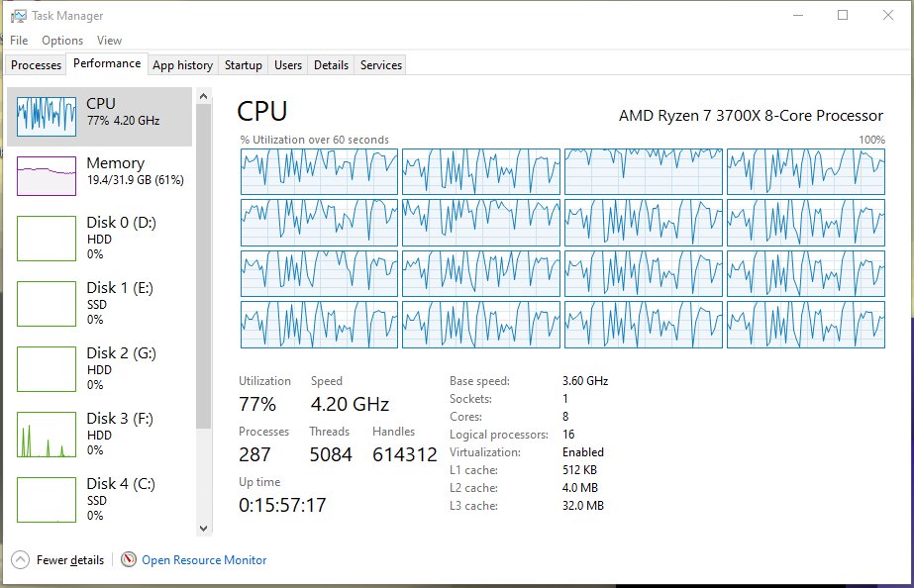Screen dimensions: 914x588
Task: Click sidebar scrollbar up arrow
Action: (203, 96)
